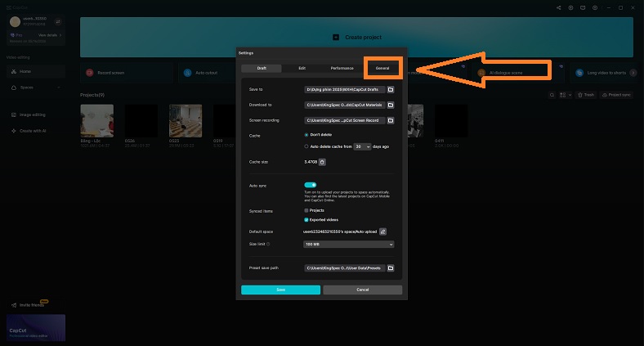644x346 pixels.
Task: Open the Size limit 100 MB dropdown
Action: (x=349, y=244)
